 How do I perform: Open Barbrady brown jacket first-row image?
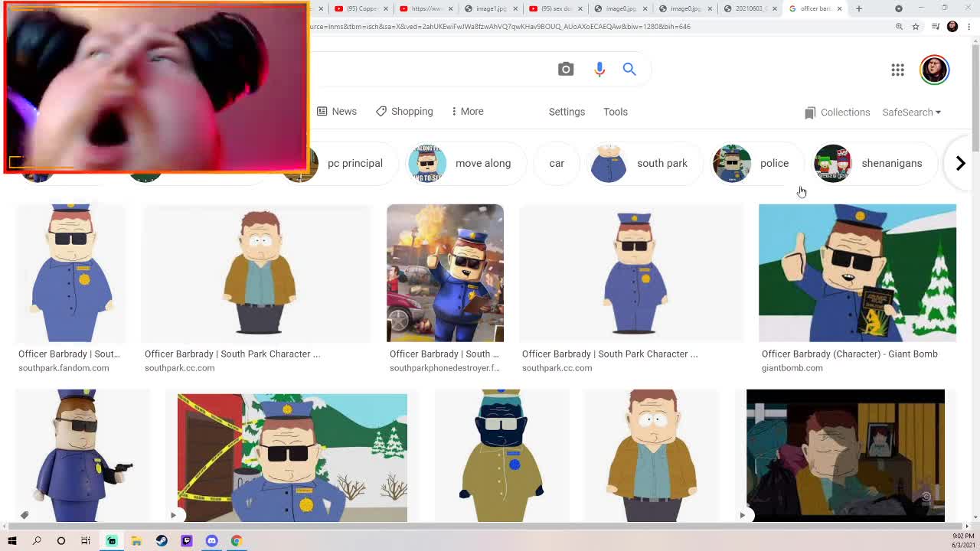tap(259, 272)
